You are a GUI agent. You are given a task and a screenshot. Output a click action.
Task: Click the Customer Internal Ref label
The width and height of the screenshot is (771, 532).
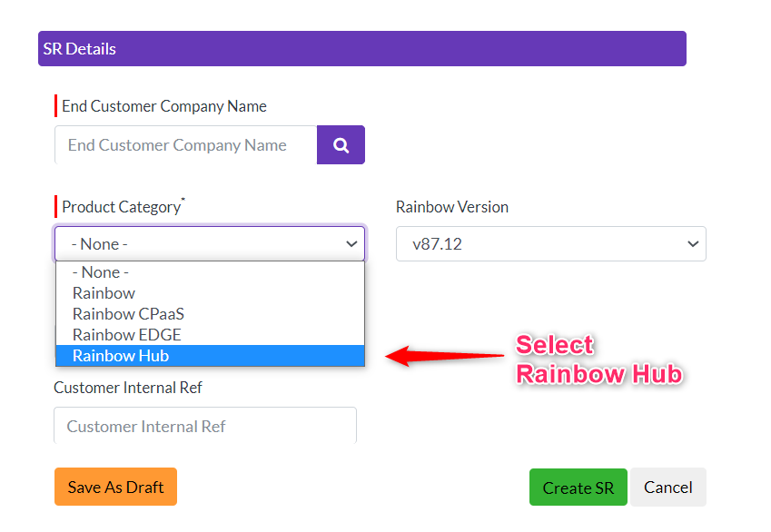tap(127, 388)
